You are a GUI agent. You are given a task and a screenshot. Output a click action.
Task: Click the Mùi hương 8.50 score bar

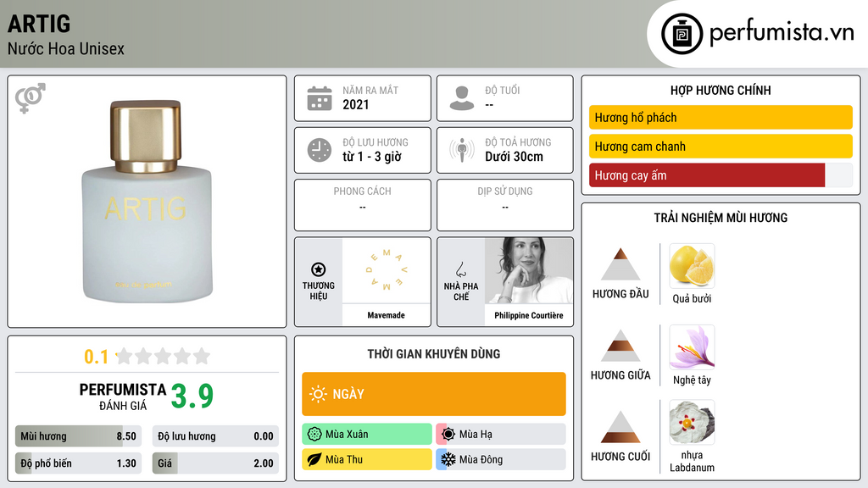pyautogui.click(x=78, y=436)
